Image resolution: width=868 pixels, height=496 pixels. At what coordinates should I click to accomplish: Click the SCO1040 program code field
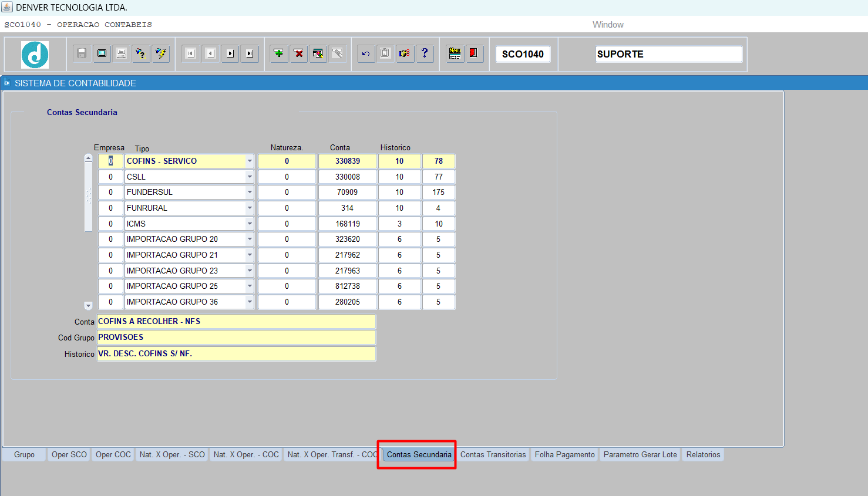tap(523, 54)
